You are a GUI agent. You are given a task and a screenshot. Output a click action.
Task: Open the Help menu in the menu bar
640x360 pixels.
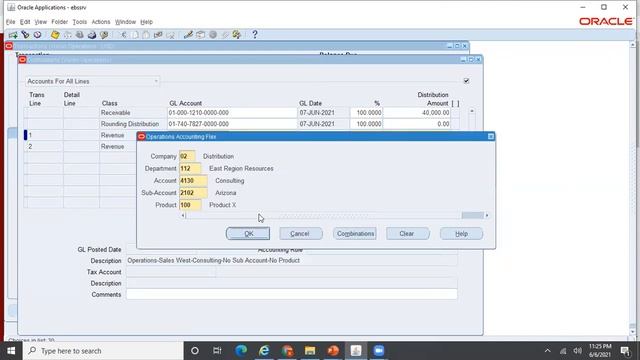tap(147, 22)
